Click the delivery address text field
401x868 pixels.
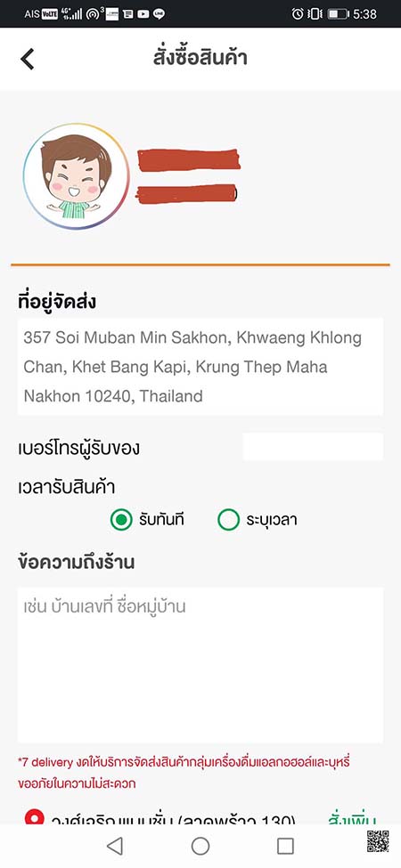click(x=200, y=367)
